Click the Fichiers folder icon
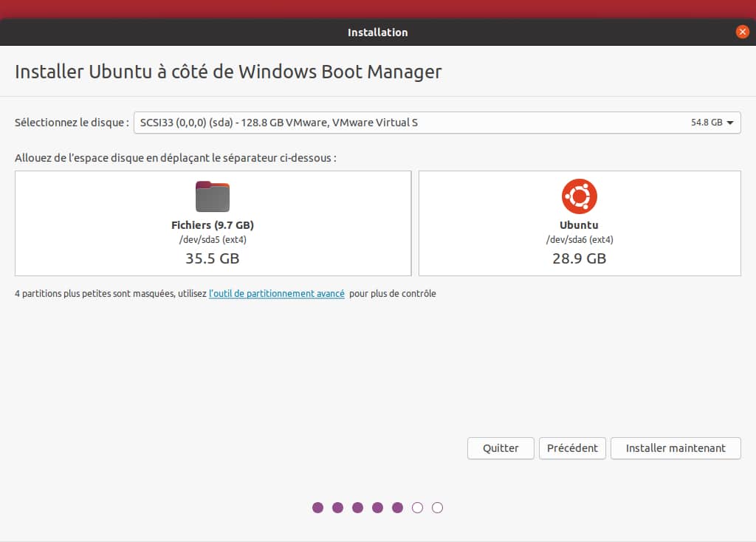Screen dimensions: 756x542 point(213,196)
